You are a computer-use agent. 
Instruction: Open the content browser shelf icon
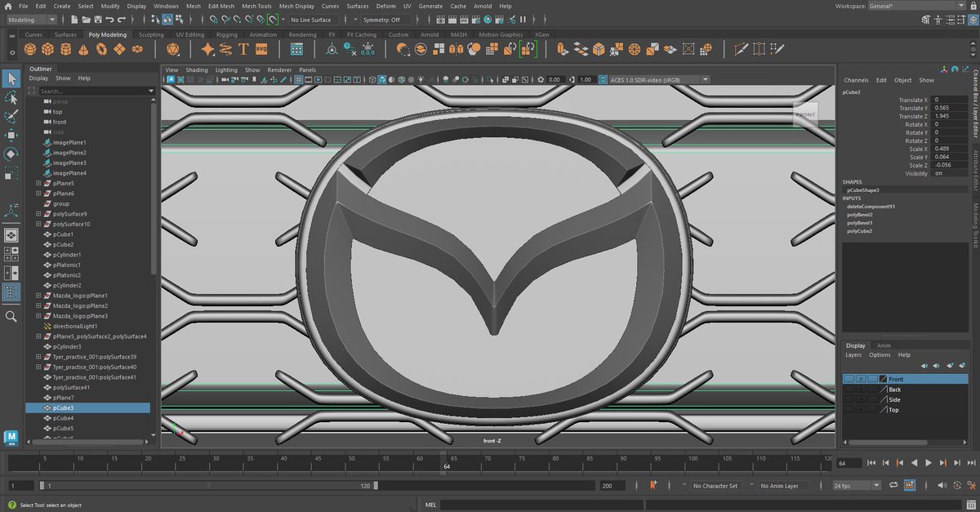(296, 50)
